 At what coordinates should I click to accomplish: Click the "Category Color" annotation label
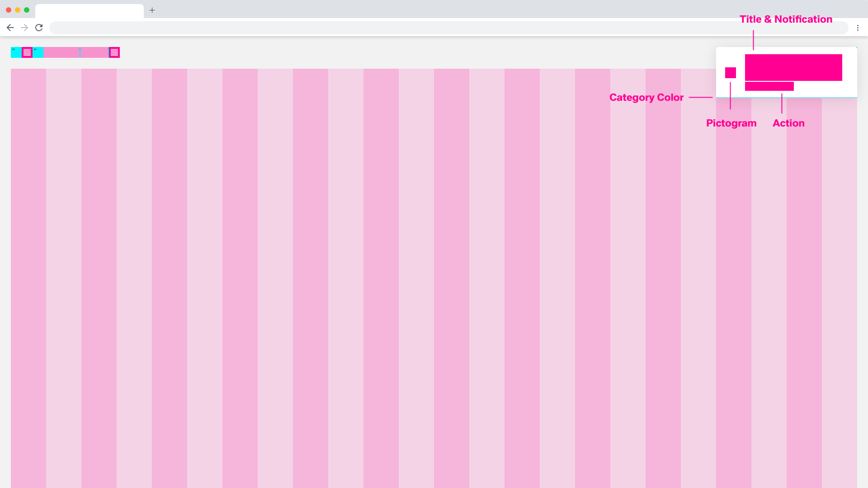[646, 97]
